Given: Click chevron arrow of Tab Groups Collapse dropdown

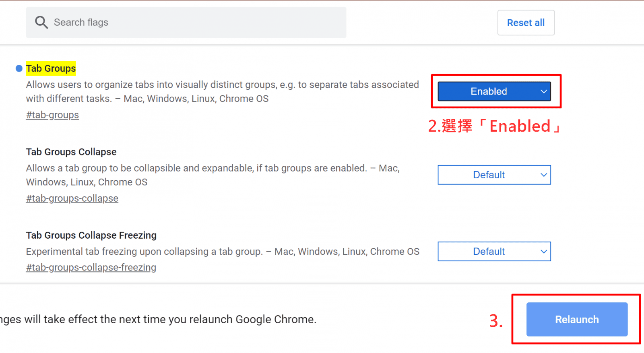Looking at the screenshot, I should click(543, 175).
